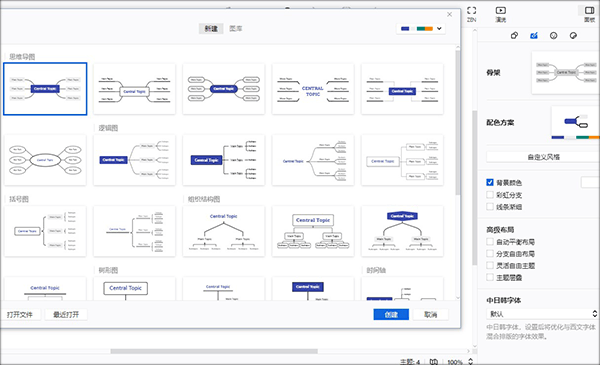Open the highlighted blue map-format panel icon
The width and height of the screenshot is (600, 365).
[534, 36]
